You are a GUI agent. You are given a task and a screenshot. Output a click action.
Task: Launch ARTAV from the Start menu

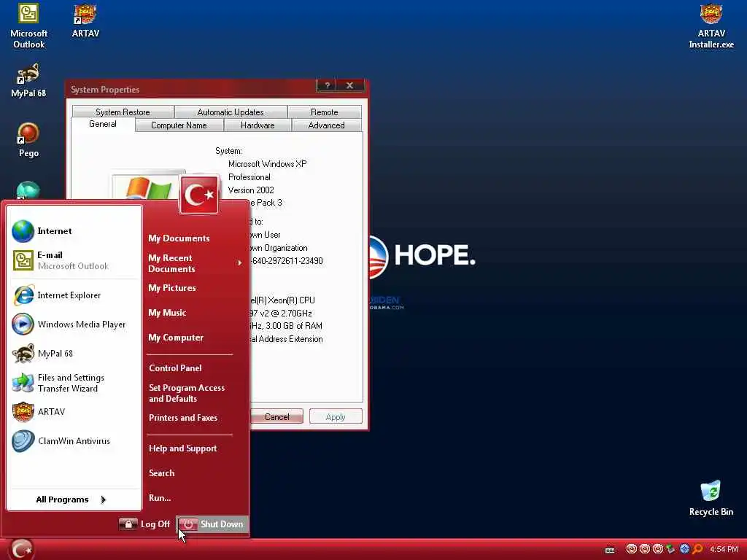(x=74, y=412)
